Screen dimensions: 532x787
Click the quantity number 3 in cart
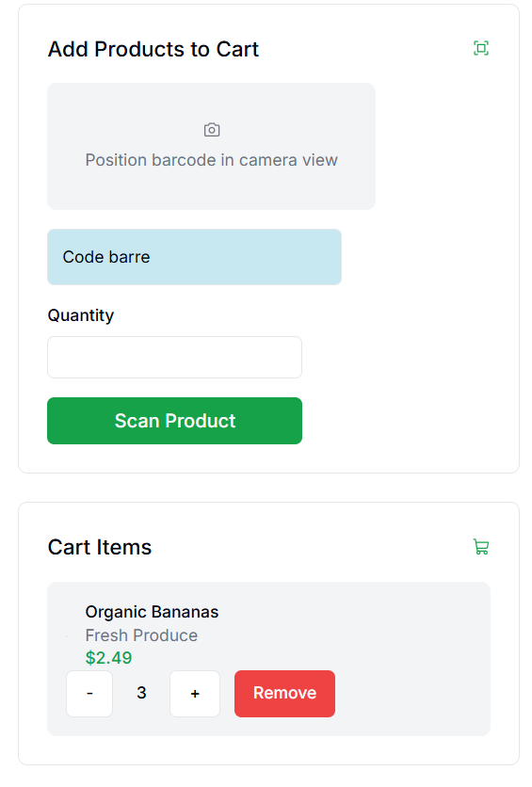coord(141,693)
